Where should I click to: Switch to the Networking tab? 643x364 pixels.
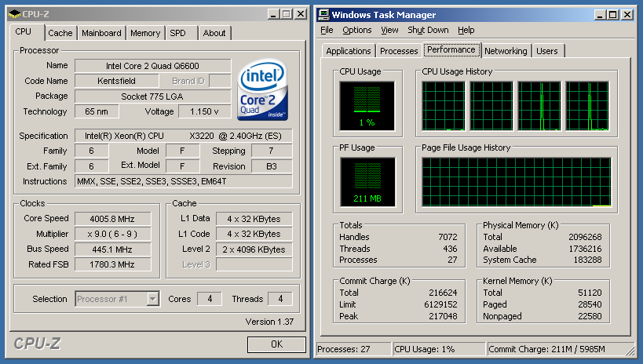click(x=506, y=51)
